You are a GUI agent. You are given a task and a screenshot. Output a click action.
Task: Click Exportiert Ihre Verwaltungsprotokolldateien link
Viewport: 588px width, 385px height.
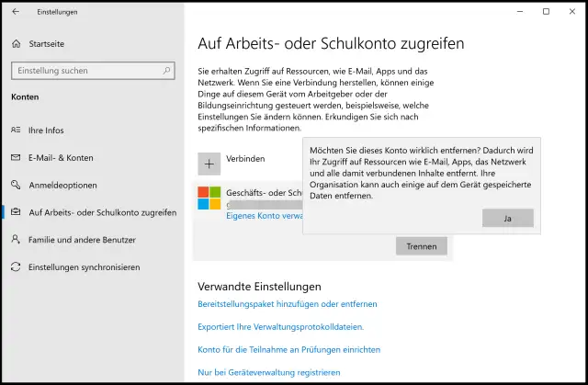[280, 326]
